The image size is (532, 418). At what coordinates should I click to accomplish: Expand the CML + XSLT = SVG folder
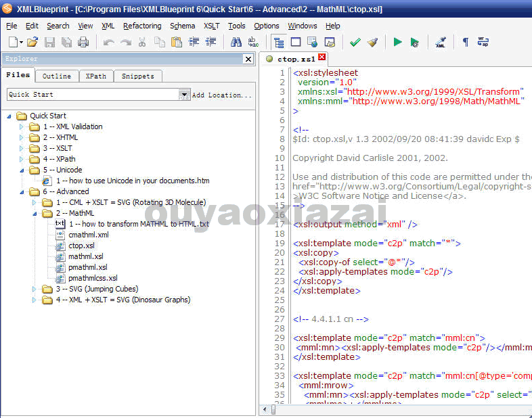tap(34, 203)
